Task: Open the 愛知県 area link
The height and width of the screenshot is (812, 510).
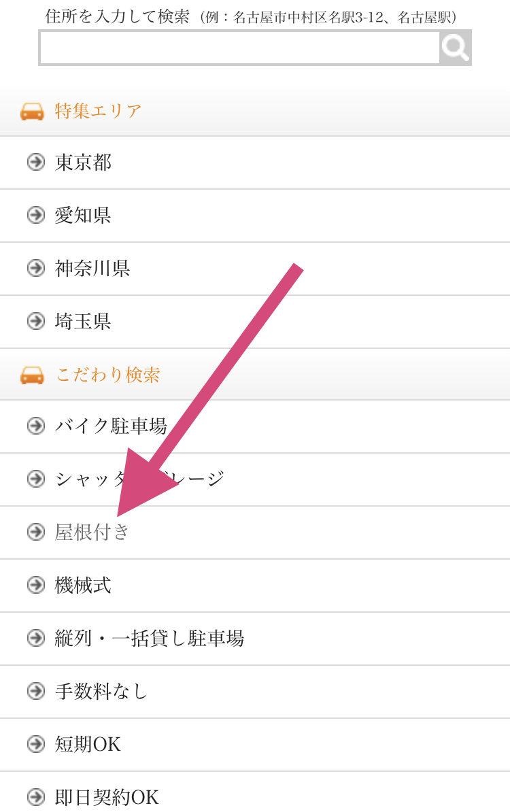Action: pyautogui.click(x=83, y=216)
